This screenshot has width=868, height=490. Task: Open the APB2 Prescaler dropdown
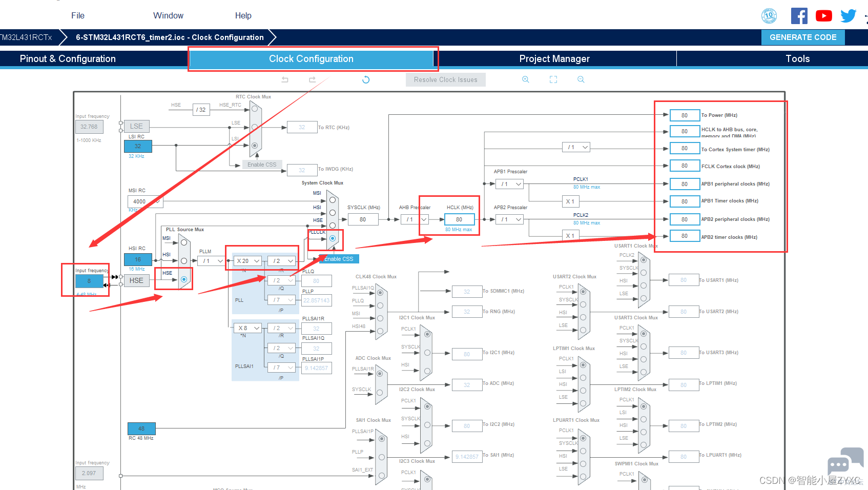[510, 219]
